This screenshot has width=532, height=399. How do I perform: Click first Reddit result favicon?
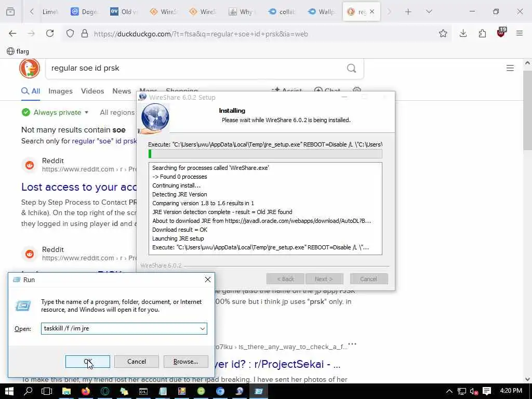(30, 165)
